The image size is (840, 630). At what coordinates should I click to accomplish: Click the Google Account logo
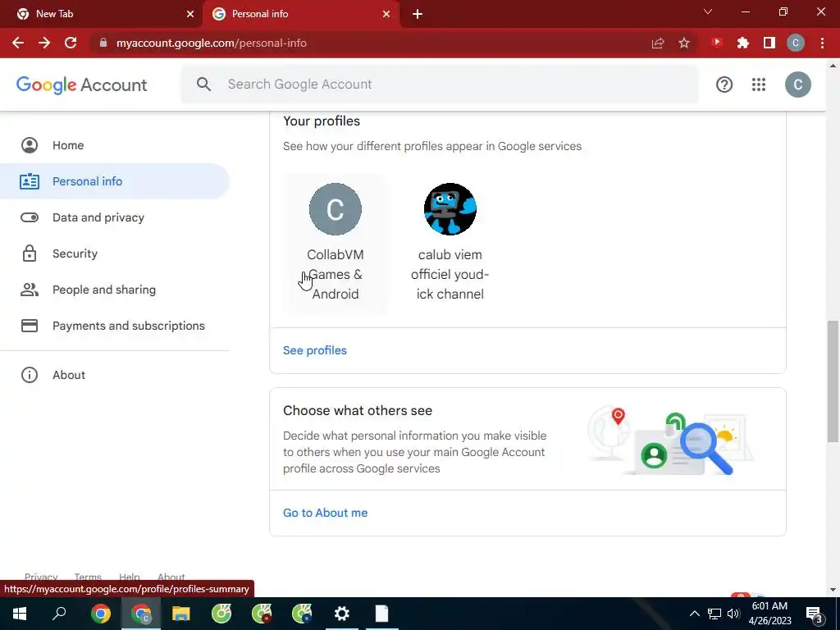pyautogui.click(x=81, y=84)
